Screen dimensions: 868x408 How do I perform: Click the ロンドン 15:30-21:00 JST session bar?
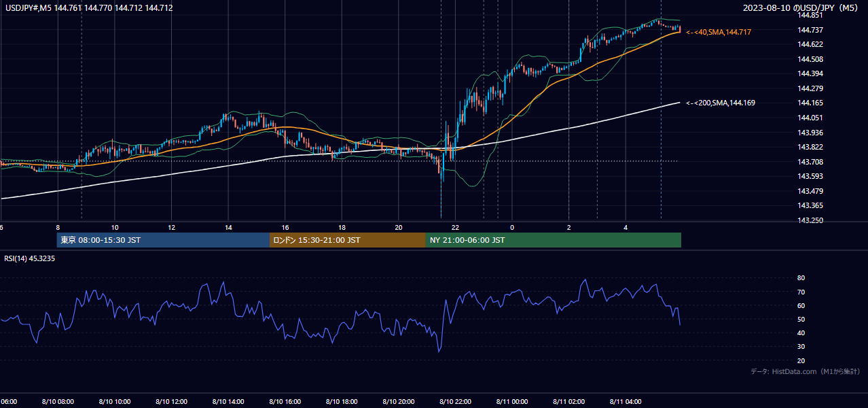tap(348, 240)
